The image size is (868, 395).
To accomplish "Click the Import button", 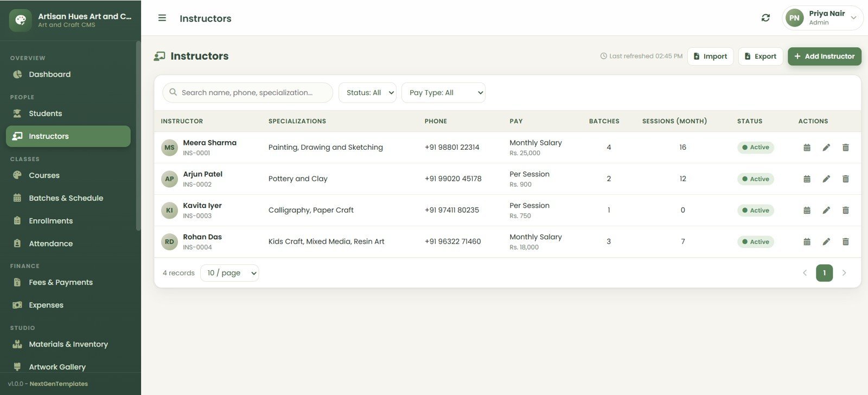I will click(710, 56).
